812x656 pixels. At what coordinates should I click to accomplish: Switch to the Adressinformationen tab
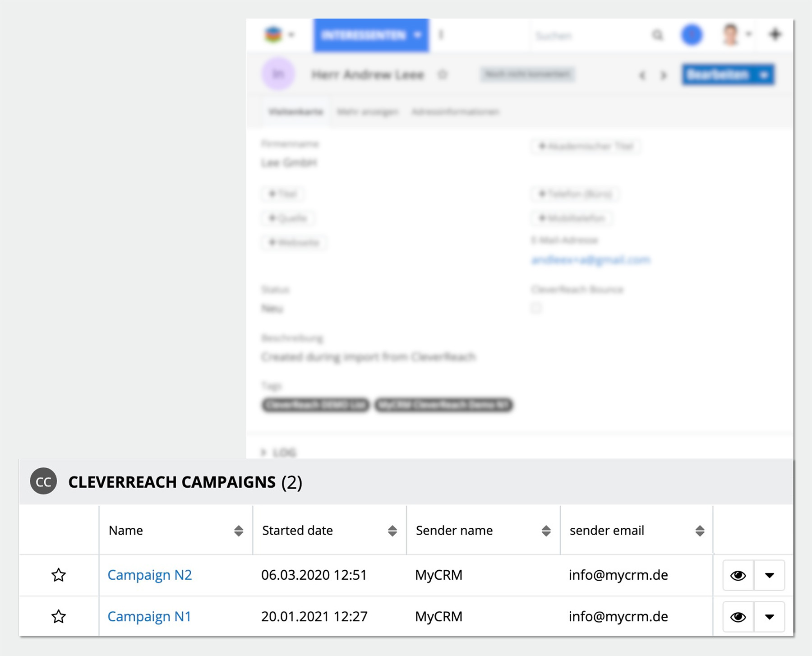coord(455,112)
